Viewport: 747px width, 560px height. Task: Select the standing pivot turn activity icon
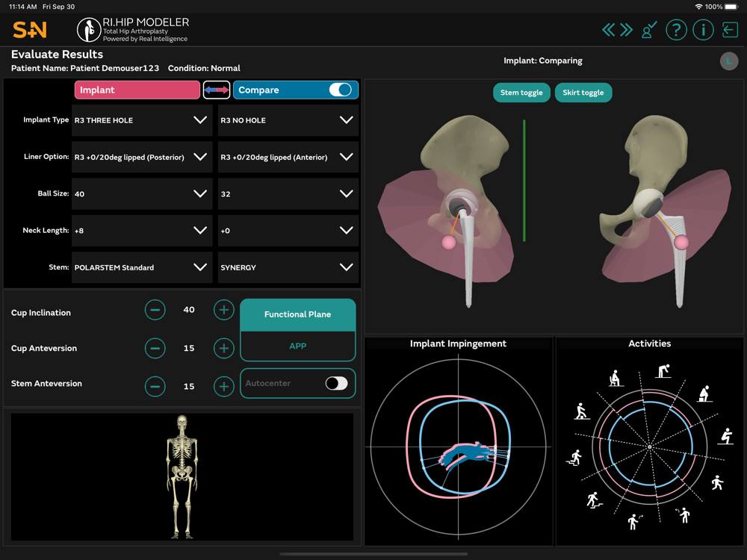[684, 514]
